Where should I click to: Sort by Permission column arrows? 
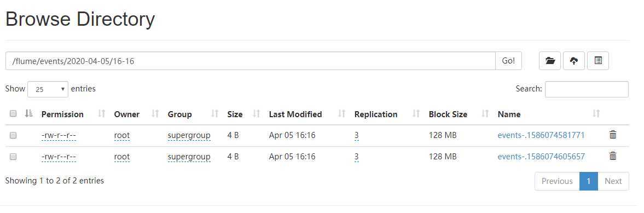101,113
